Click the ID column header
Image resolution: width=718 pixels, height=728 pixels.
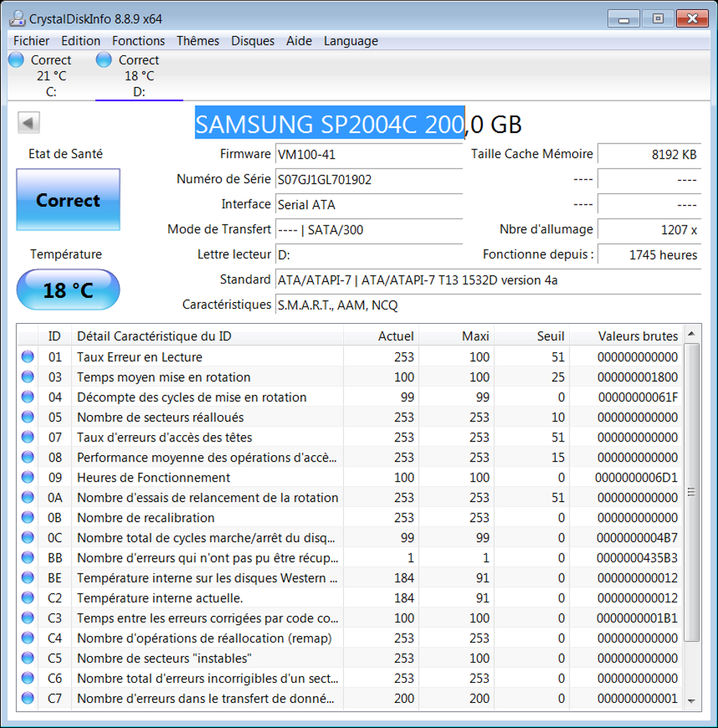pos(55,336)
